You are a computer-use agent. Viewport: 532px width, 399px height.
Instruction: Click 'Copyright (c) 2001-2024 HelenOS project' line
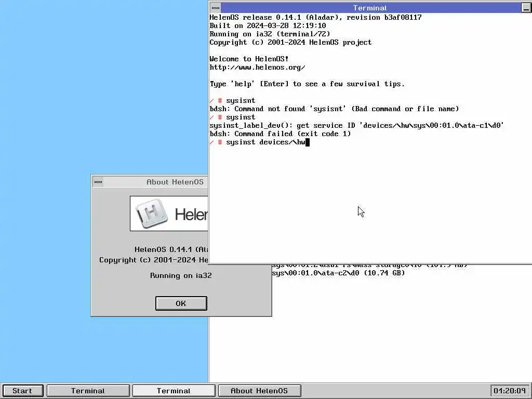pos(291,43)
